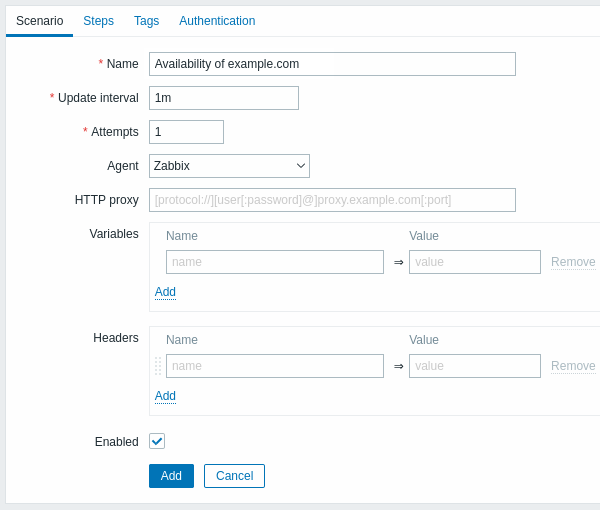Remove the Variables row

click(573, 262)
